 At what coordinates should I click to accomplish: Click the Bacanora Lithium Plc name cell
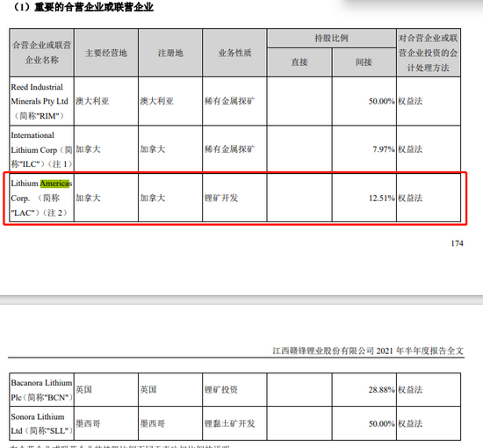42,390
